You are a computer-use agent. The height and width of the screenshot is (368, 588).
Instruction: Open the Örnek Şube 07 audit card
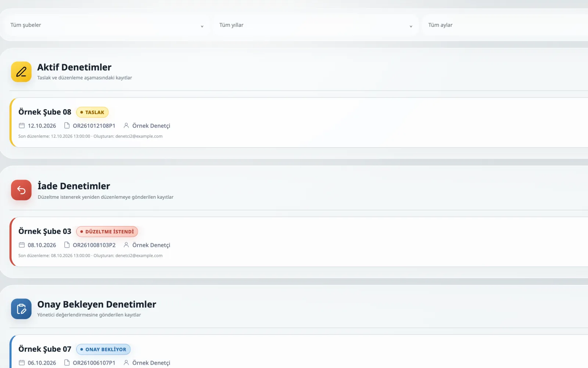(299, 351)
